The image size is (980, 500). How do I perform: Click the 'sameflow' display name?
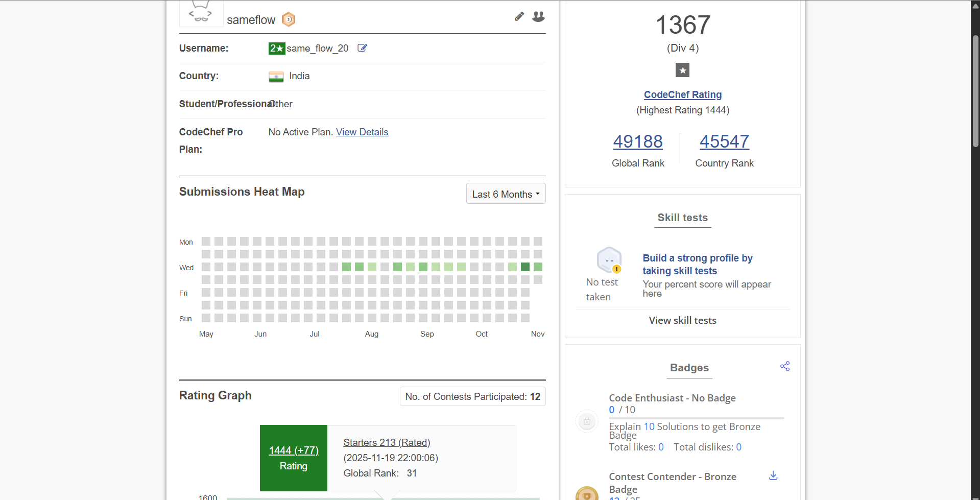(x=251, y=20)
